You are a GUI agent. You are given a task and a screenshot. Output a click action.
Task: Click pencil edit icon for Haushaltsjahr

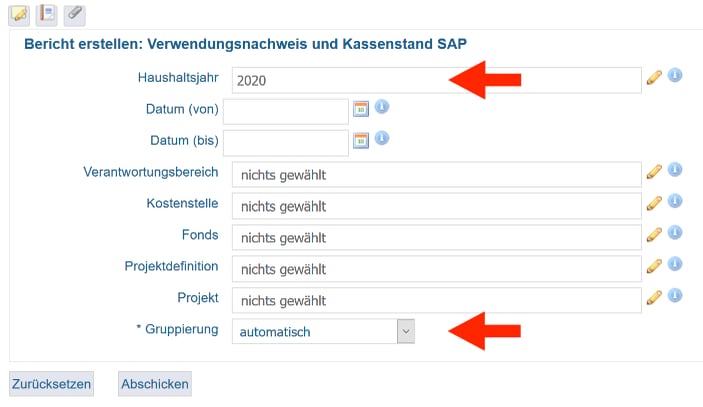click(654, 77)
